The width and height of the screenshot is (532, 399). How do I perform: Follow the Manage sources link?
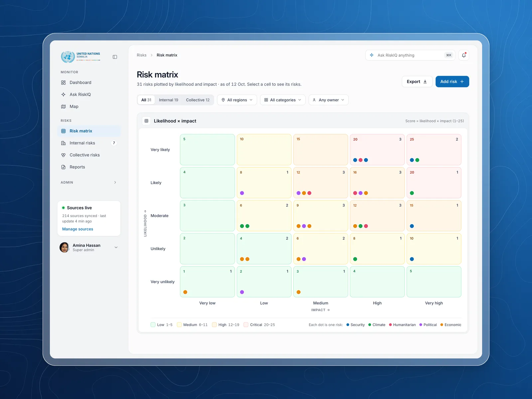77,229
